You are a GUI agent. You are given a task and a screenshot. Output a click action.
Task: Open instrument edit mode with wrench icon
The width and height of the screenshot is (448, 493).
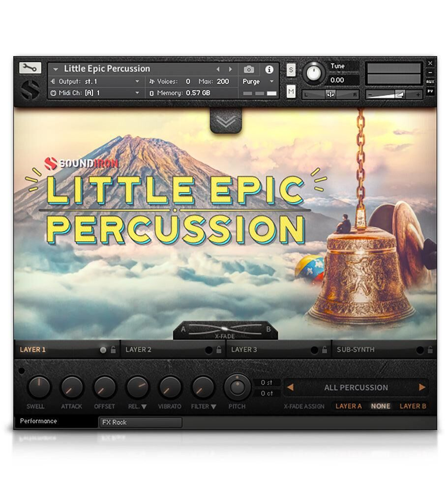(x=30, y=68)
